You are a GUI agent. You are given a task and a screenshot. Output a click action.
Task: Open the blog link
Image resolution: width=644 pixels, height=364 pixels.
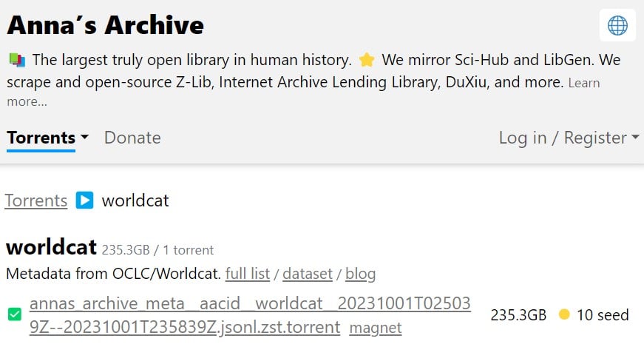coord(360,274)
